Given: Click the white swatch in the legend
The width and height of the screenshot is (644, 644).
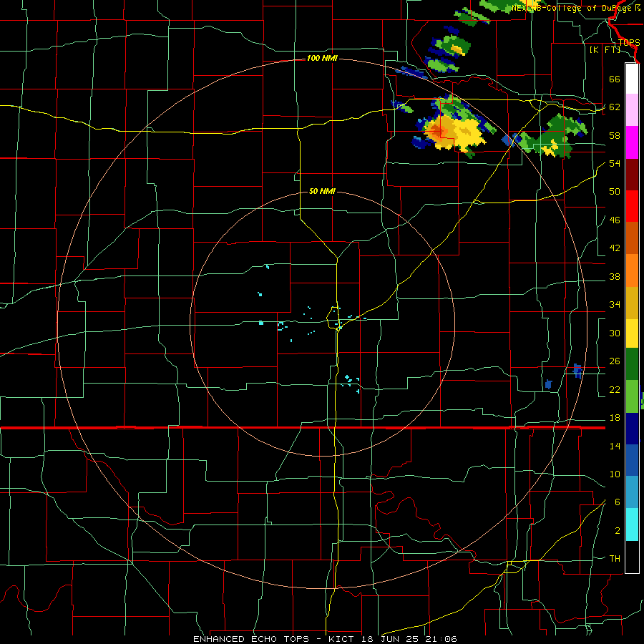Looking at the screenshot, I should tap(632, 79).
